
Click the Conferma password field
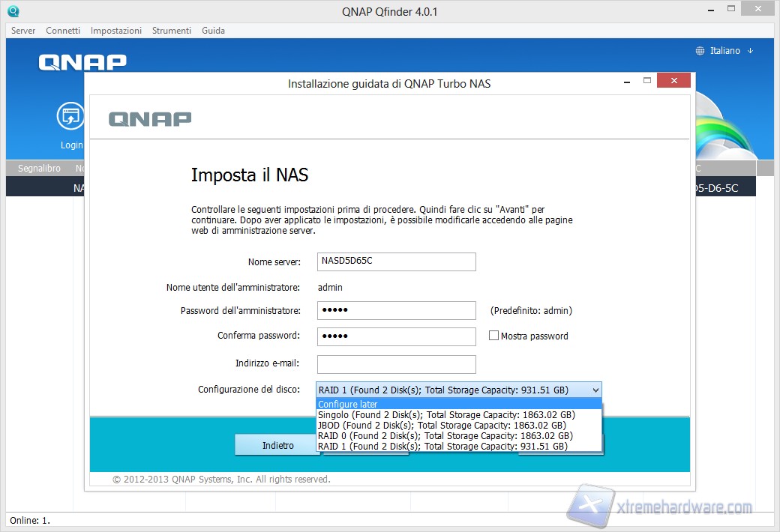click(396, 336)
